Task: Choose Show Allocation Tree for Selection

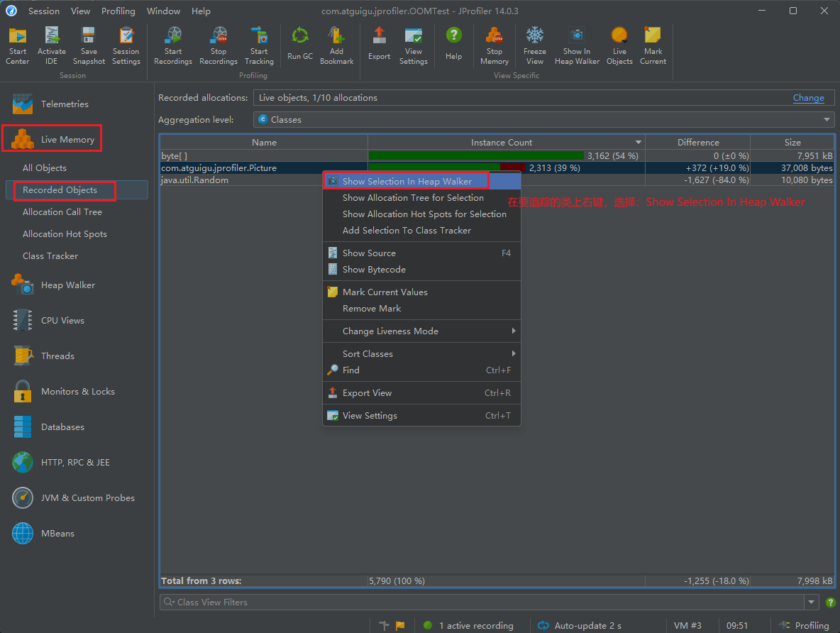Action: (x=421, y=198)
